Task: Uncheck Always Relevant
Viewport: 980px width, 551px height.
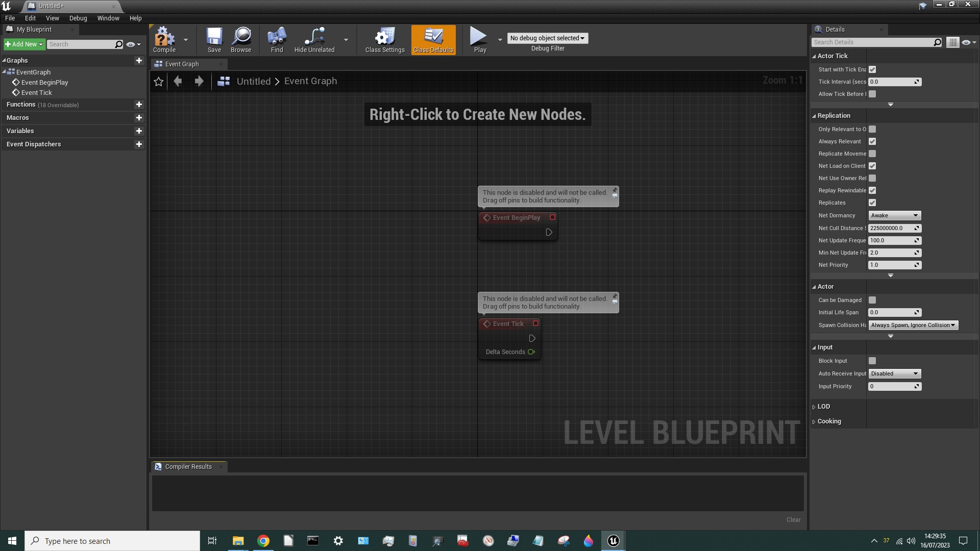Action: [x=872, y=141]
